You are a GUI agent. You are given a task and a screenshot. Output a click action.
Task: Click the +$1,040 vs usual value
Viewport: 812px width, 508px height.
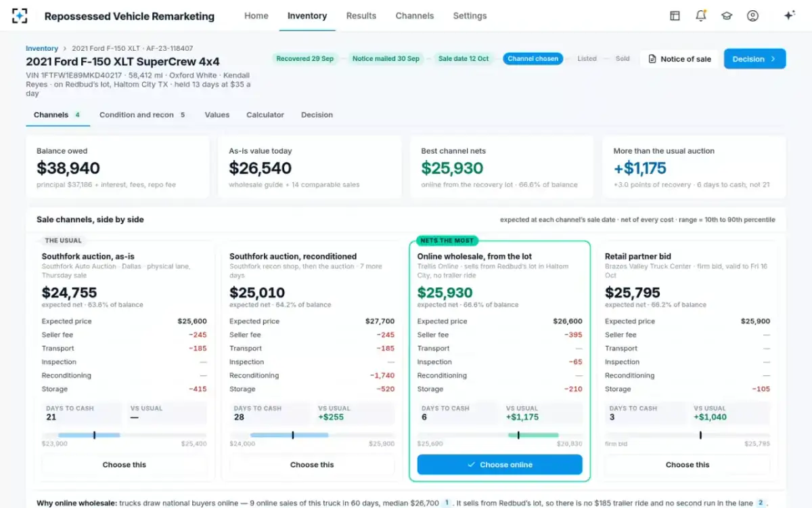(710, 417)
